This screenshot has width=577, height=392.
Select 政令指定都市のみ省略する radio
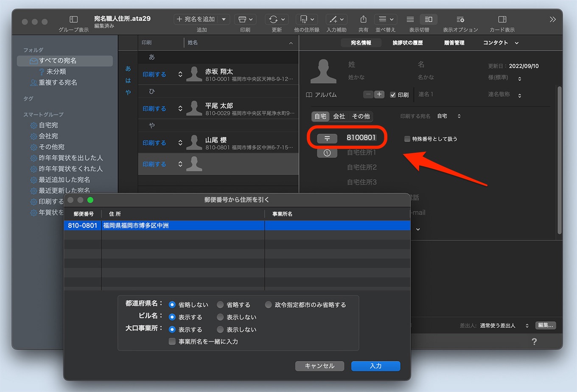[268, 305]
